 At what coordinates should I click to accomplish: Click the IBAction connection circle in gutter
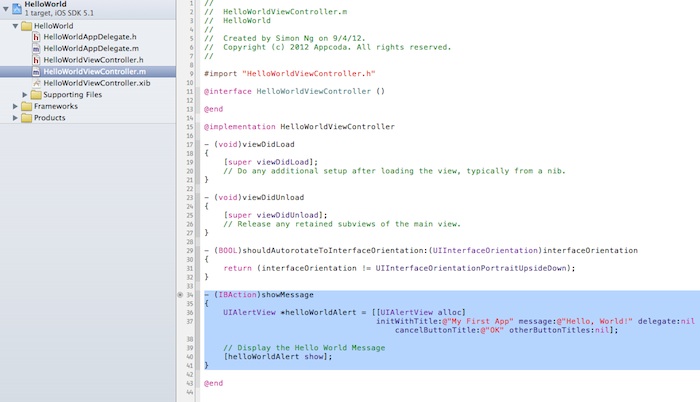click(180, 295)
